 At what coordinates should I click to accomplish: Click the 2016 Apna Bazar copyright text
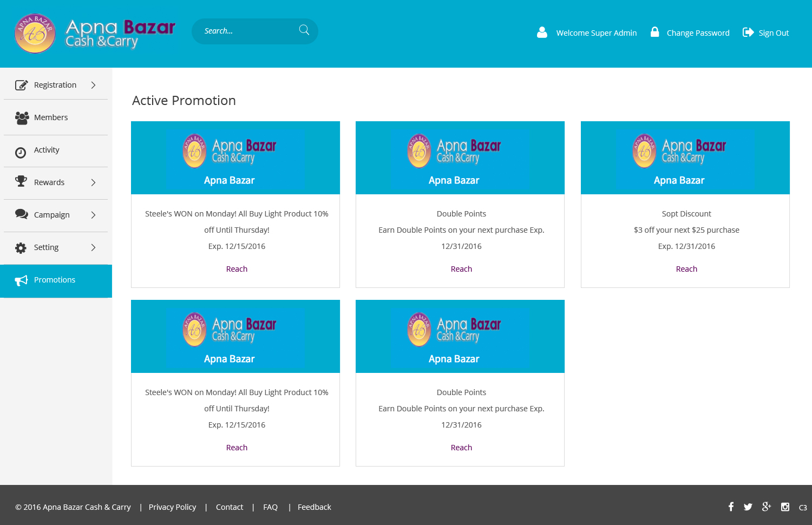pyautogui.click(x=73, y=507)
